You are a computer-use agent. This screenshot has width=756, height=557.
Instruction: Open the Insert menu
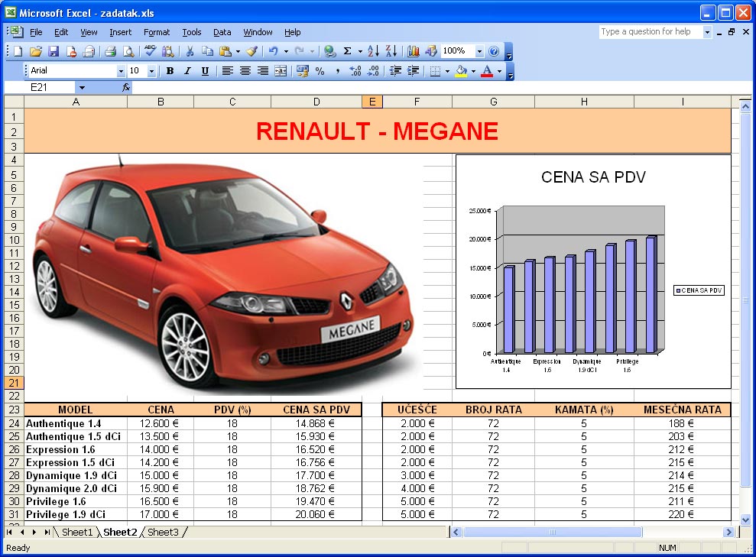tap(120, 32)
